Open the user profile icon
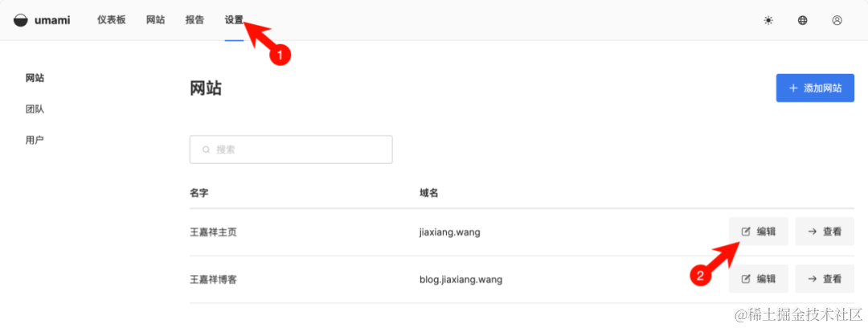The image size is (868, 328). [837, 21]
